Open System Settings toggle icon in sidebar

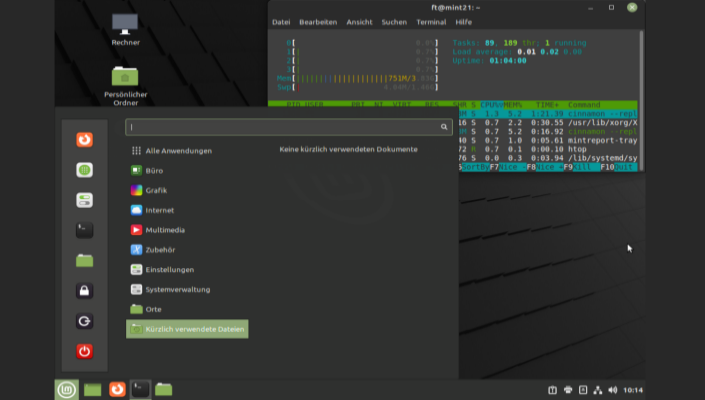click(x=85, y=200)
